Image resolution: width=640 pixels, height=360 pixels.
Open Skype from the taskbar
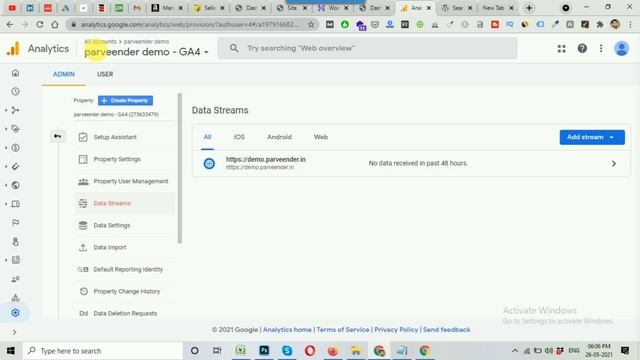287,351
